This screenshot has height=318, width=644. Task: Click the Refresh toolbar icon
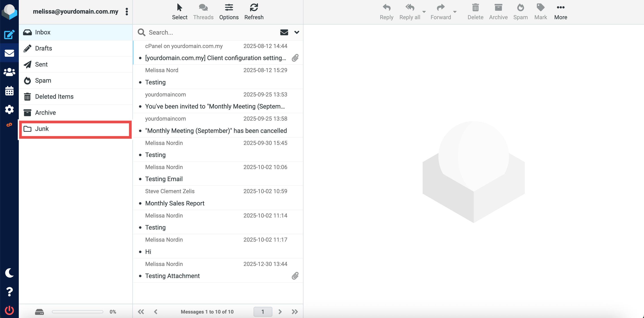tap(254, 11)
